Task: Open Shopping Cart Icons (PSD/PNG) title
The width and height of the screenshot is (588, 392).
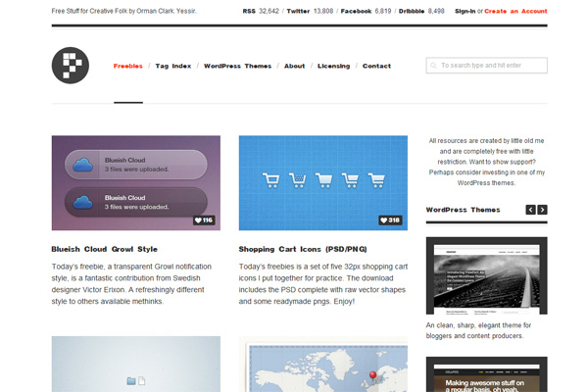Action: pyautogui.click(x=303, y=249)
